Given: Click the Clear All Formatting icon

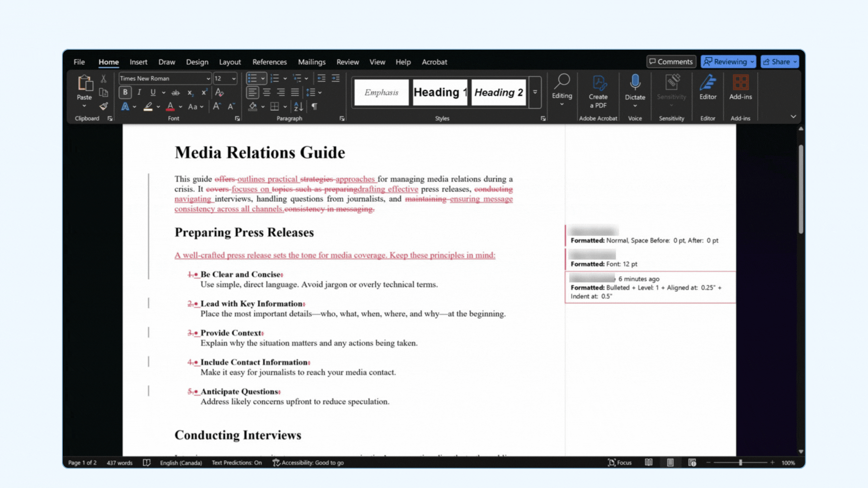Looking at the screenshot, I should [219, 93].
